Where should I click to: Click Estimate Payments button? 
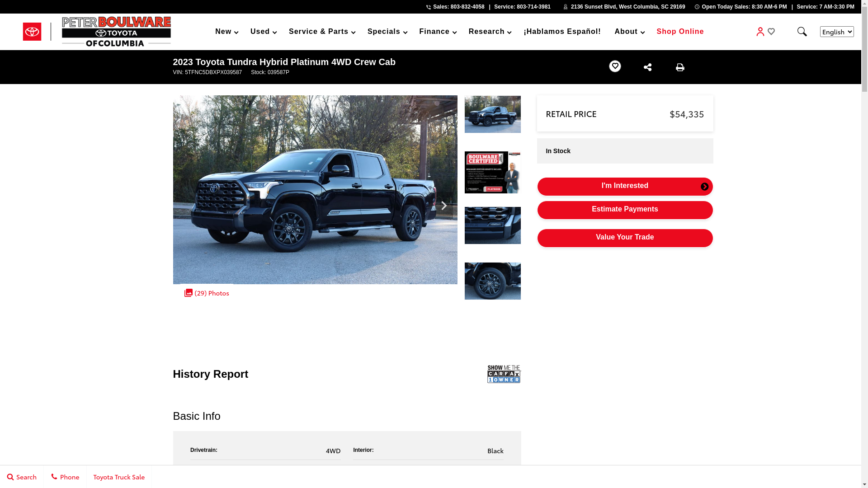click(625, 210)
